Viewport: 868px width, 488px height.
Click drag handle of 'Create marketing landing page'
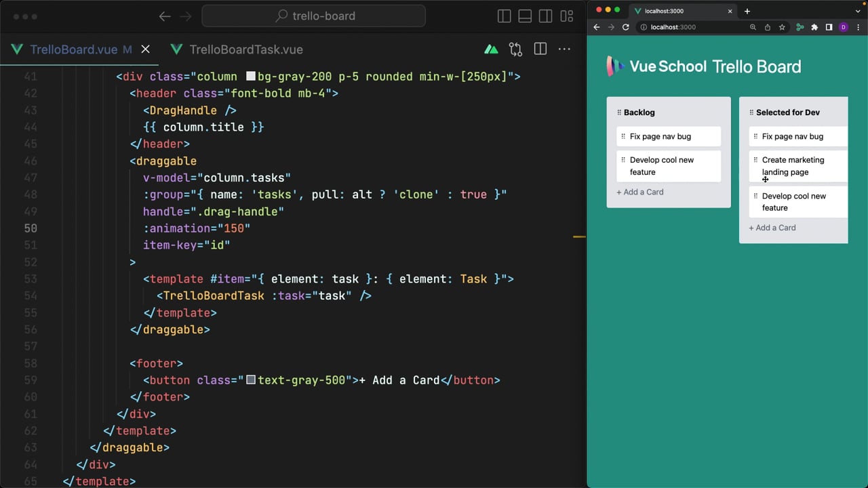click(755, 160)
